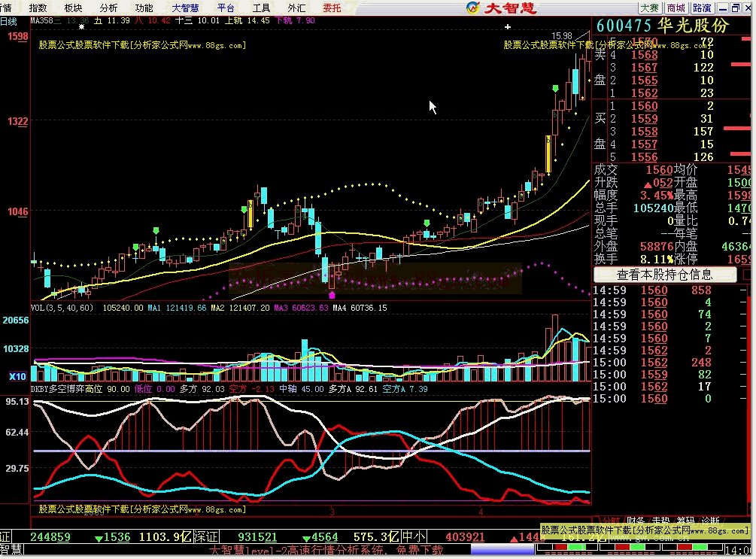Click the 中小 index value 403921
Viewport: 756px width, 559px height.
click(466, 537)
